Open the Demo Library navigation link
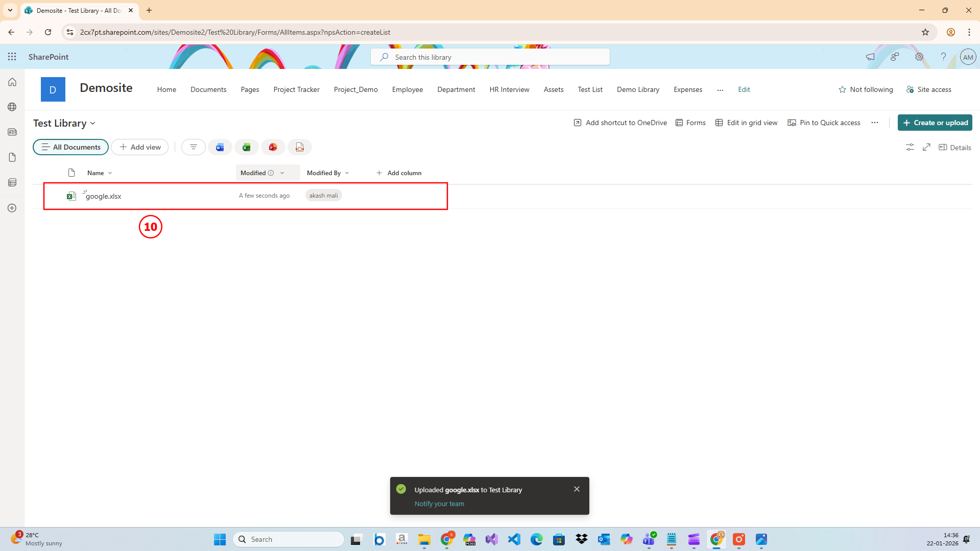This screenshot has height=551, width=980. pyautogui.click(x=638, y=89)
